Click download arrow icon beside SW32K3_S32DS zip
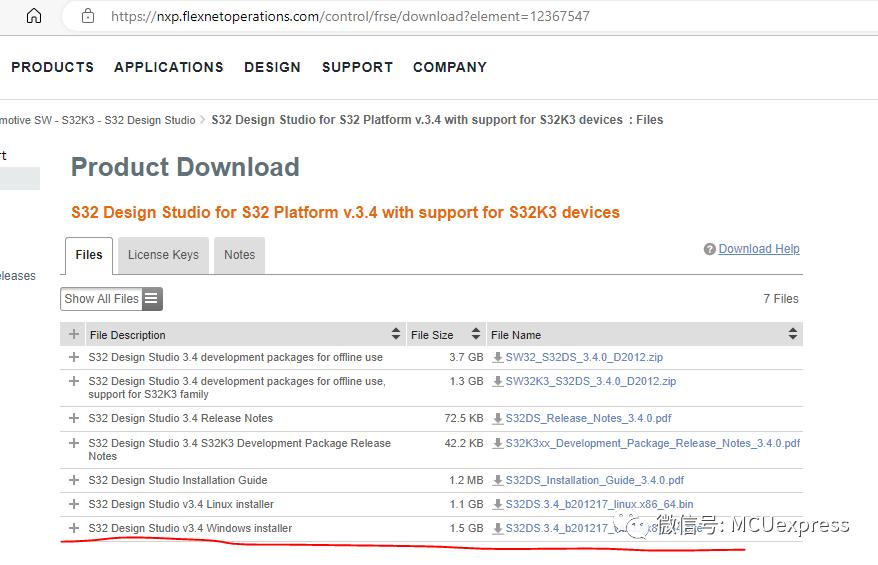878x565 pixels. [x=497, y=381]
